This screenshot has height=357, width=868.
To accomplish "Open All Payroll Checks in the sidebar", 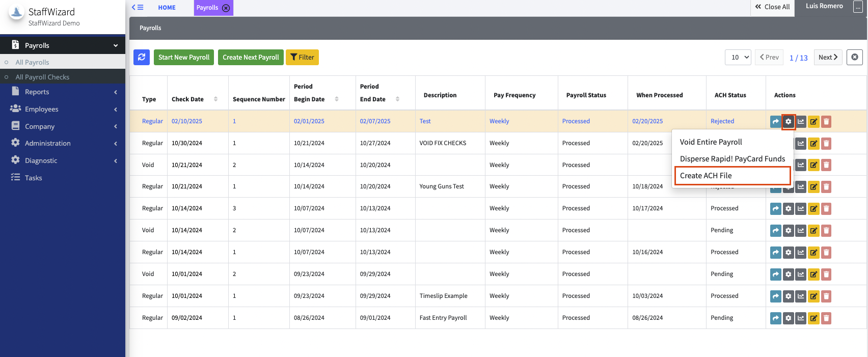I will (x=63, y=77).
